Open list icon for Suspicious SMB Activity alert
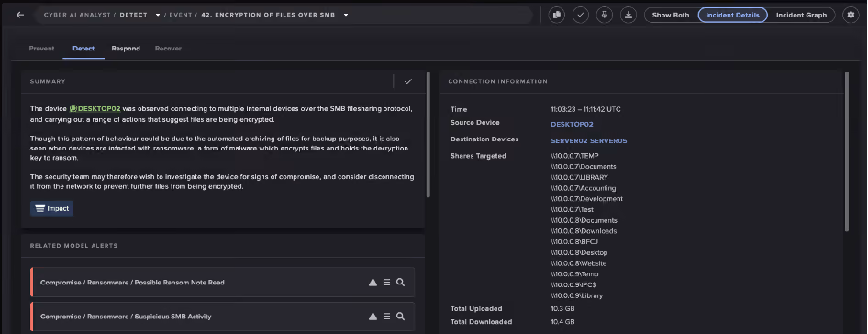 click(x=386, y=317)
